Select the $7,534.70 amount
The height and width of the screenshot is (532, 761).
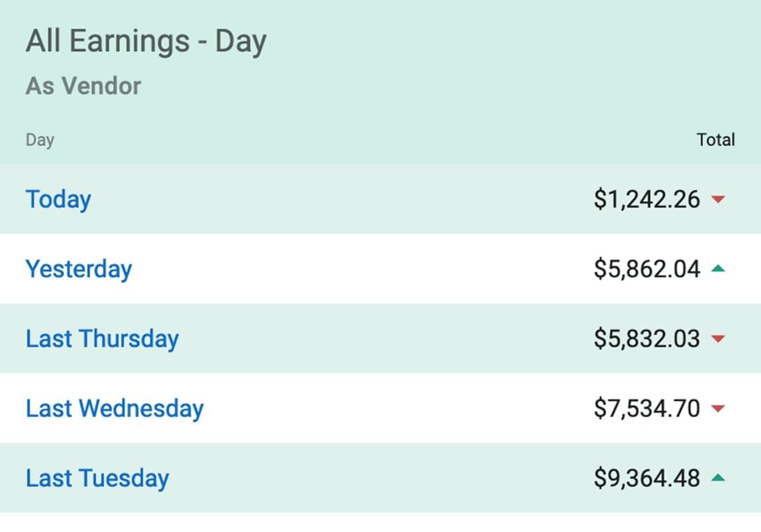click(647, 409)
